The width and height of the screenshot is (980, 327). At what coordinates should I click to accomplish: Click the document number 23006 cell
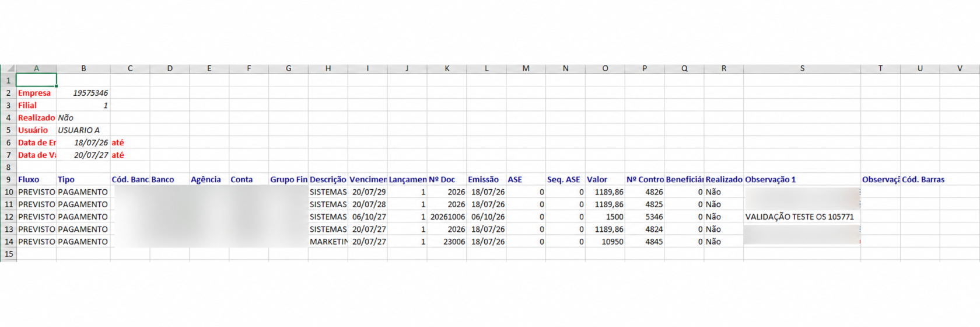click(447, 241)
